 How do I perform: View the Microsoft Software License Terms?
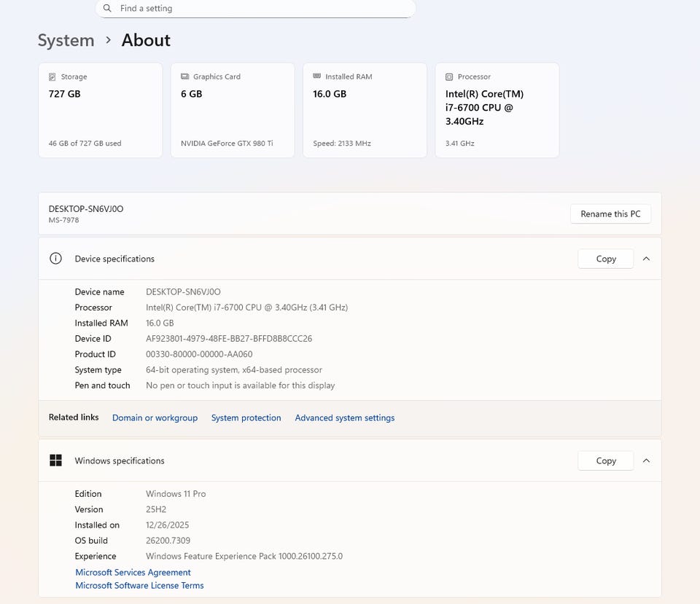[x=139, y=586]
